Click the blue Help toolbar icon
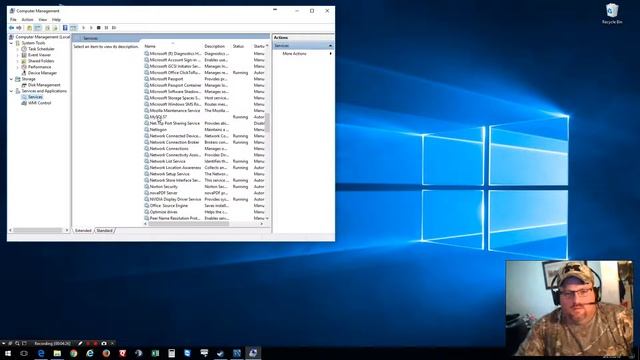 click(65, 28)
